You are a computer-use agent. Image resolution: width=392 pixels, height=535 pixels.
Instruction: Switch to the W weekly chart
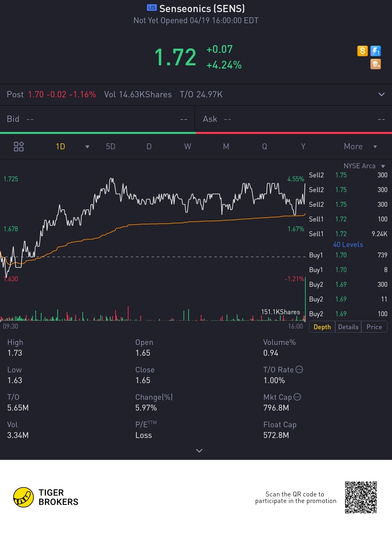(188, 147)
